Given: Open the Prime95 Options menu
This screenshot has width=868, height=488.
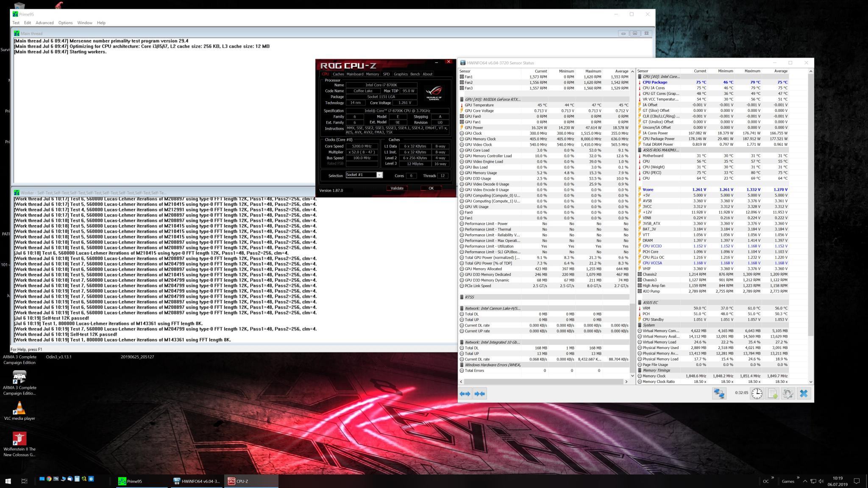Looking at the screenshot, I should tap(65, 23).
